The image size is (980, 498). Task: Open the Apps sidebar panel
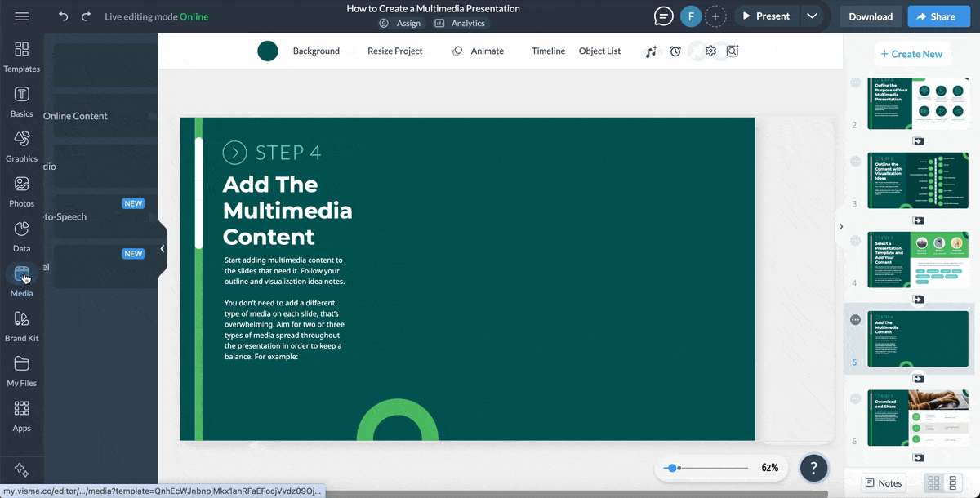coord(22,416)
